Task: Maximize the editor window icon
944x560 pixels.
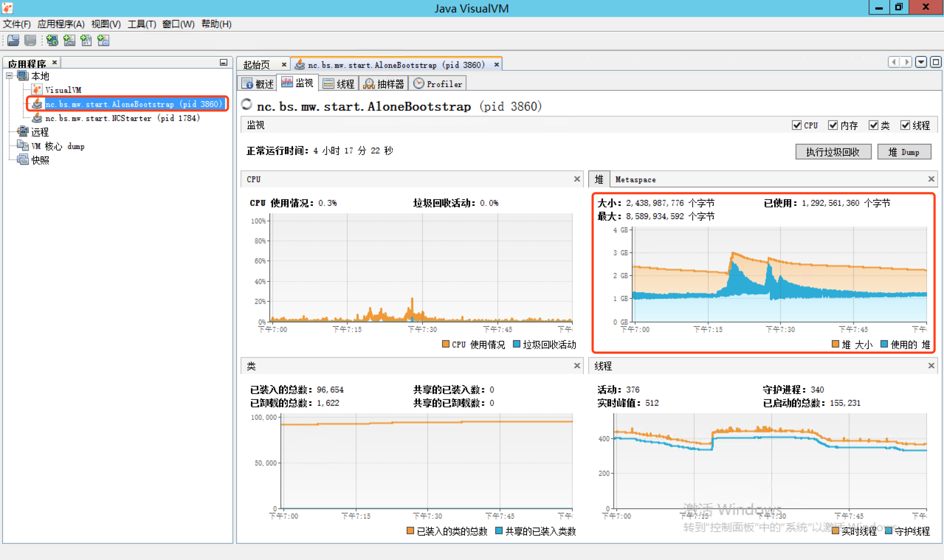Action: point(935,62)
